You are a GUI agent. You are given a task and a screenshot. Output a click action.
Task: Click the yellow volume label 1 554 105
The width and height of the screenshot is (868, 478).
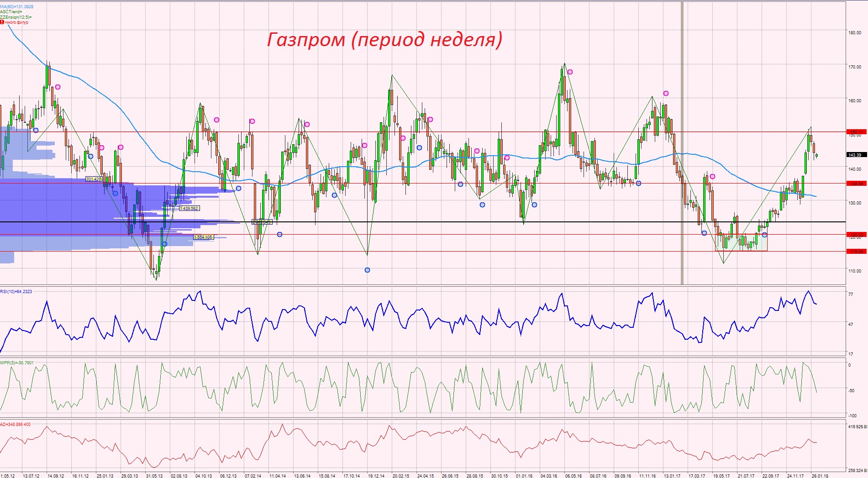coord(203,237)
